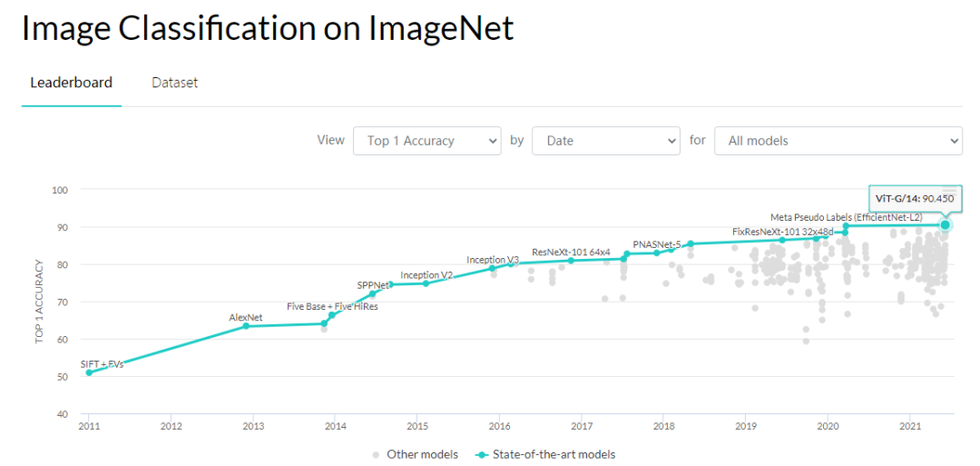
Task: Click the ViT-G/14 tooltip label
Action: coord(915,200)
